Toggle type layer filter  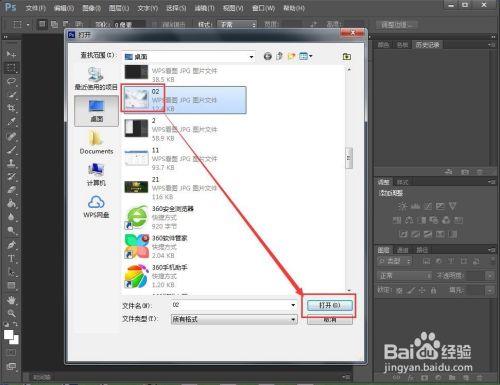point(451,261)
